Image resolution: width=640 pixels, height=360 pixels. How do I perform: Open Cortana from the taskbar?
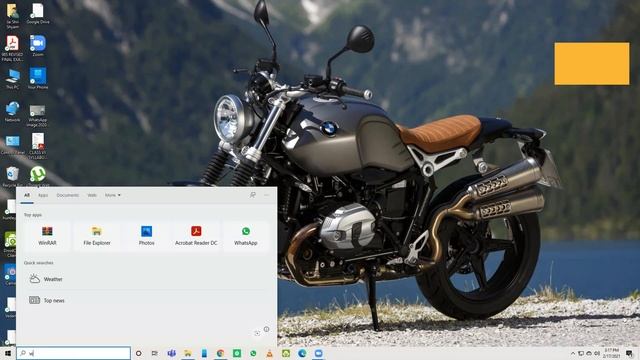[138, 353]
